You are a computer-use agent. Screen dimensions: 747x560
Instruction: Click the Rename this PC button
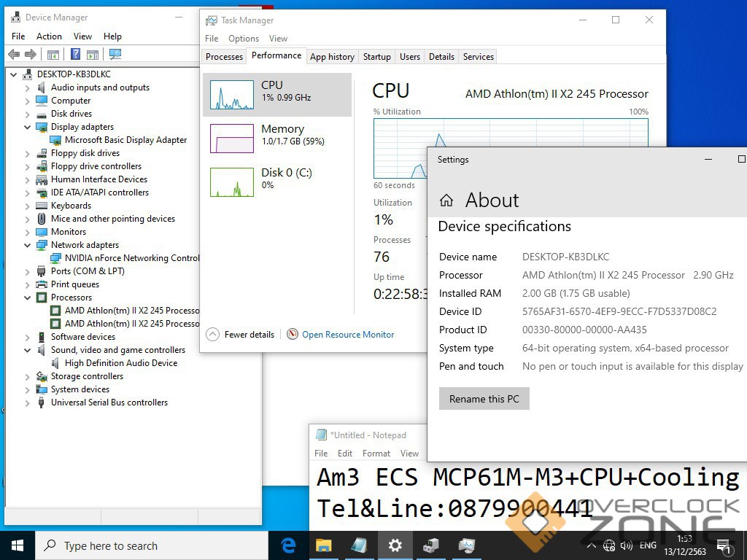point(484,399)
